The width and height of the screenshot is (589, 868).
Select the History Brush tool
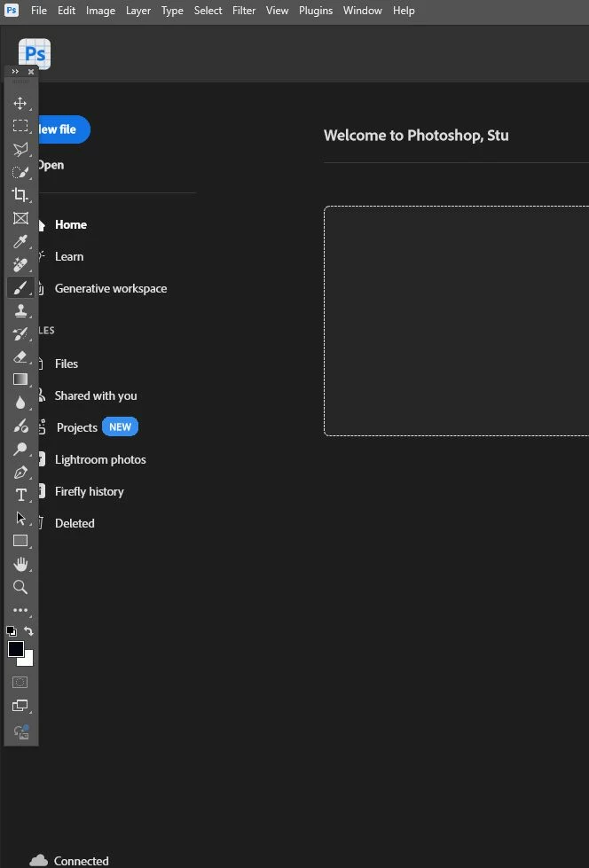20,333
